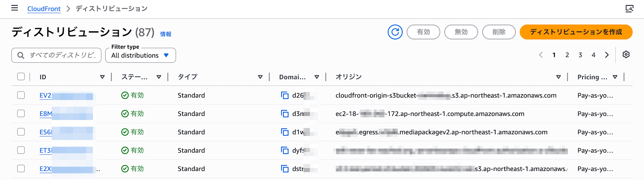Click the 有効 (Enable) button
644x180 pixels.
click(423, 32)
